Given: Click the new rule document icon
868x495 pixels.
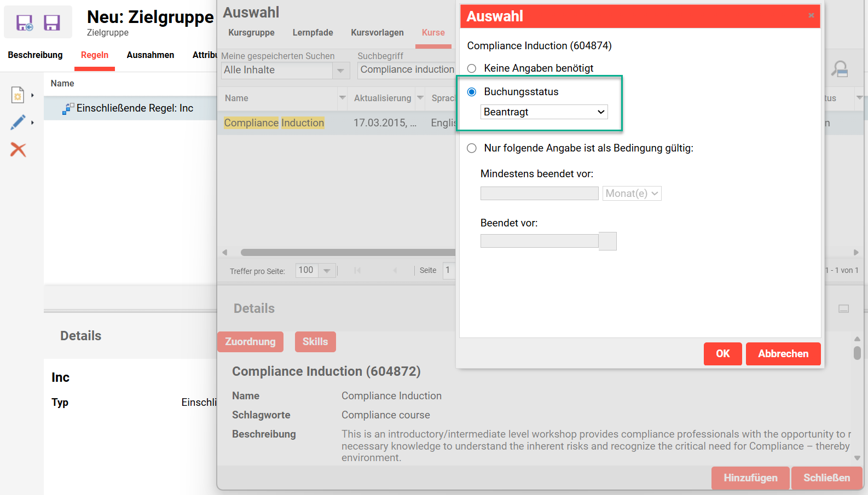Looking at the screenshot, I should point(18,95).
